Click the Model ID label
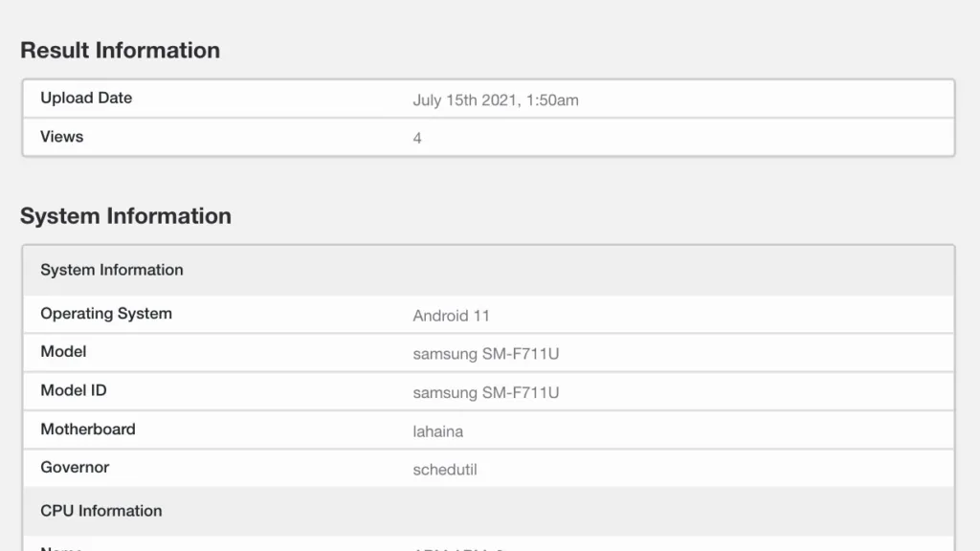 [73, 390]
